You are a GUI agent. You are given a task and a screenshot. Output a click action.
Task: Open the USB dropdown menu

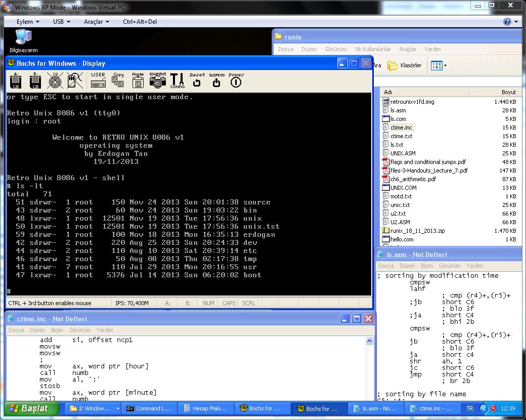coord(61,22)
